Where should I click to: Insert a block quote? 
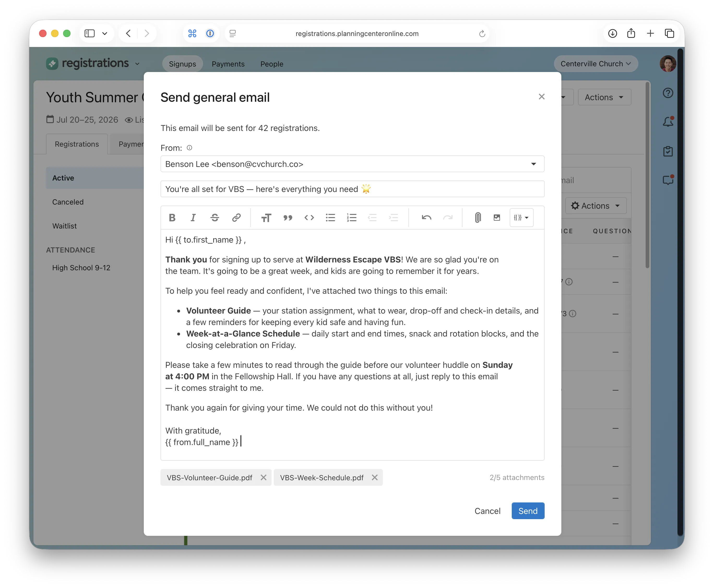pos(288,218)
